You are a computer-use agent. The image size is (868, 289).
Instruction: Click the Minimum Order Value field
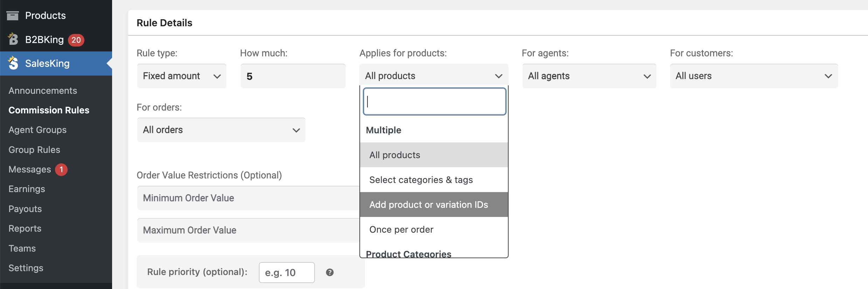(248, 198)
